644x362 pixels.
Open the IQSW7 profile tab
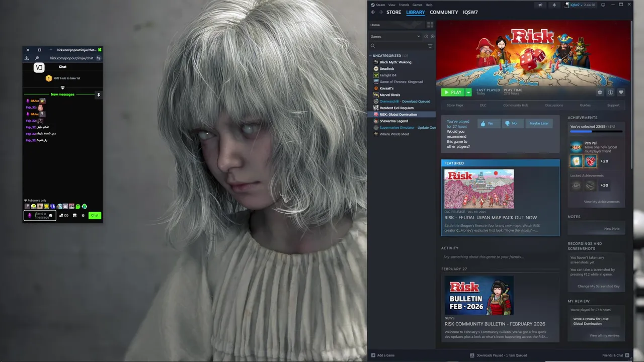470,12
